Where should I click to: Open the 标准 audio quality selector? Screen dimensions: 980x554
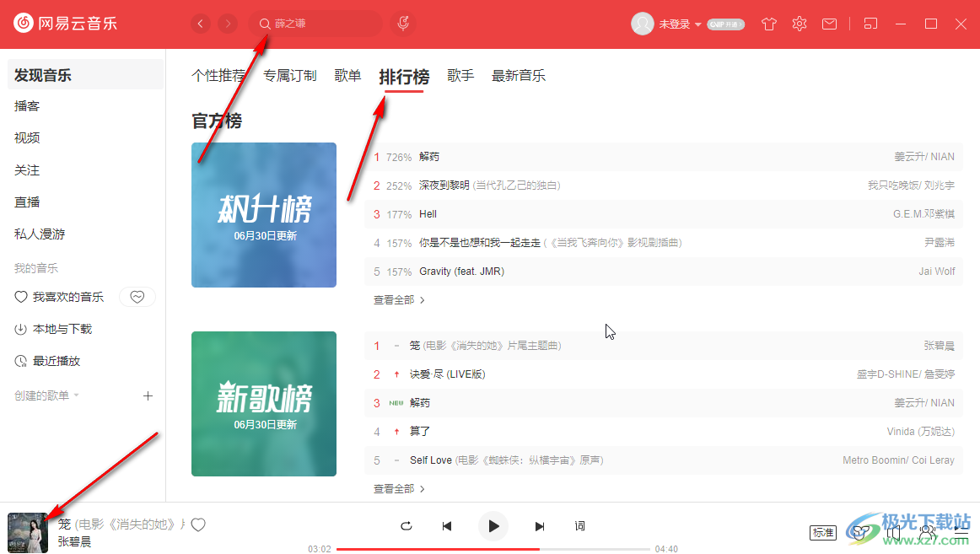click(x=823, y=533)
